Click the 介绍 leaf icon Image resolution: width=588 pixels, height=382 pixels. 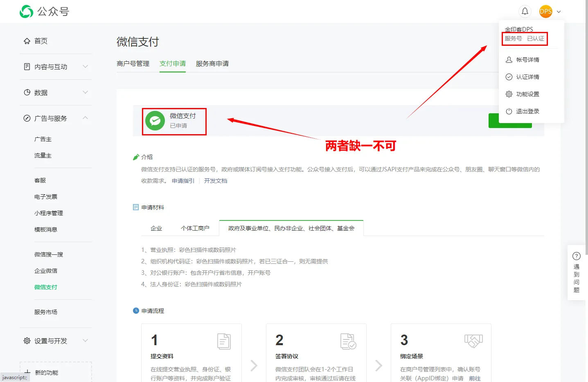[136, 157]
